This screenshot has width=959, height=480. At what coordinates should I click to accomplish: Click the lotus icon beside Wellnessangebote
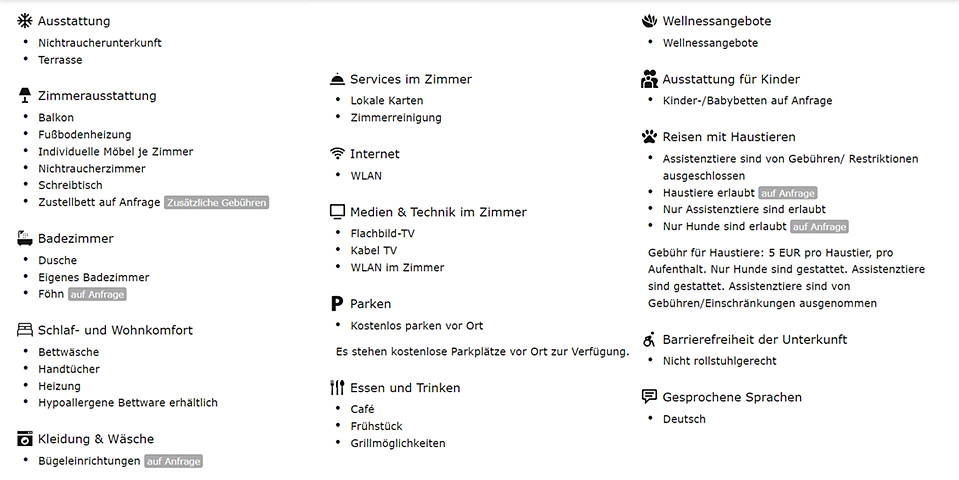(x=649, y=21)
